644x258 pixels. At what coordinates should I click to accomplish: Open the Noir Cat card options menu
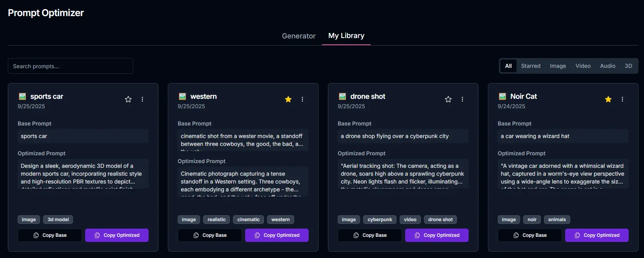pyautogui.click(x=622, y=99)
